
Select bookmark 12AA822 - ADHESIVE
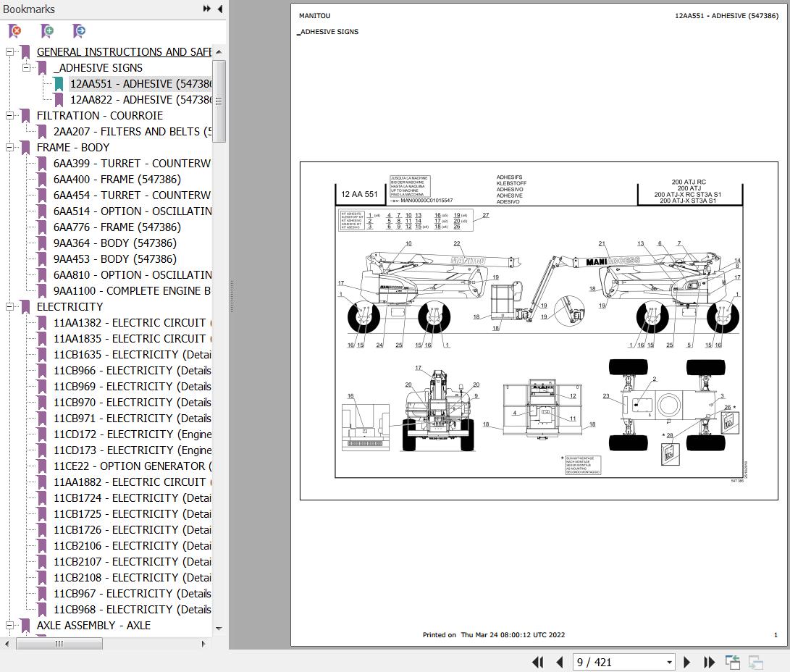click(x=140, y=100)
